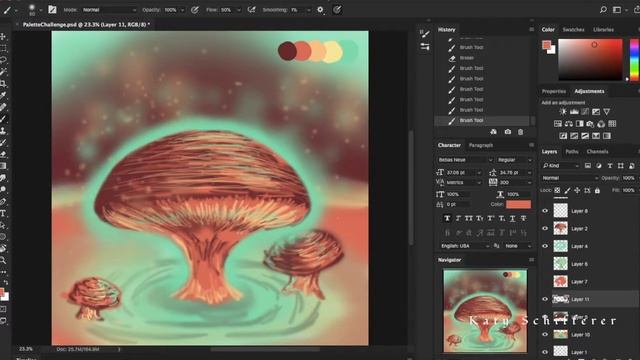Select the Eraser tool in left toolbar
The width and height of the screenshot is (640, 360).
(3, 154)
